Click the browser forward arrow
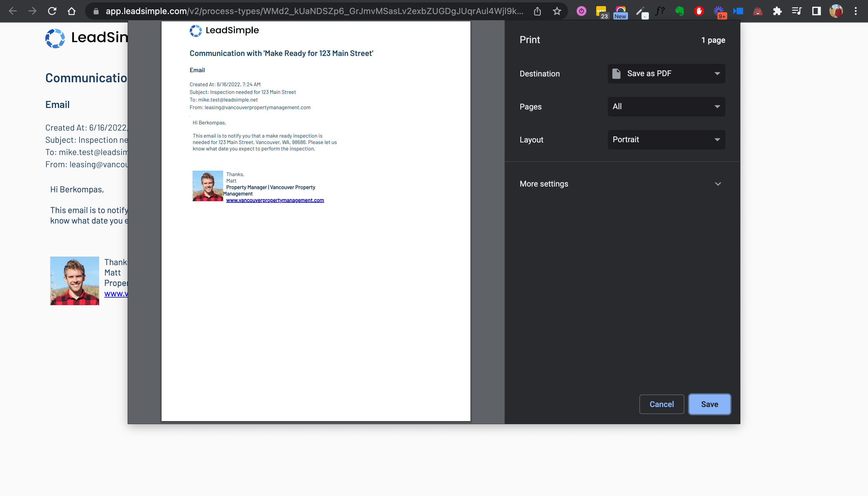 coord(32,11)
